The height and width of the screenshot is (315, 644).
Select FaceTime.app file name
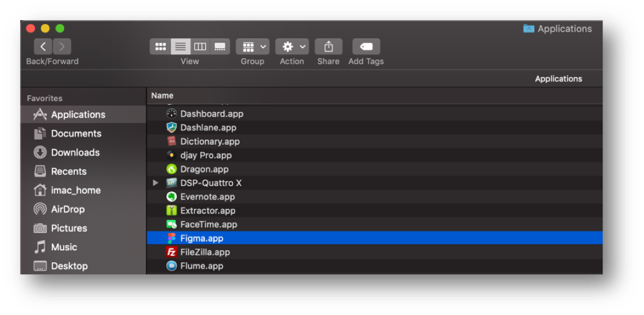pos(208,224)
